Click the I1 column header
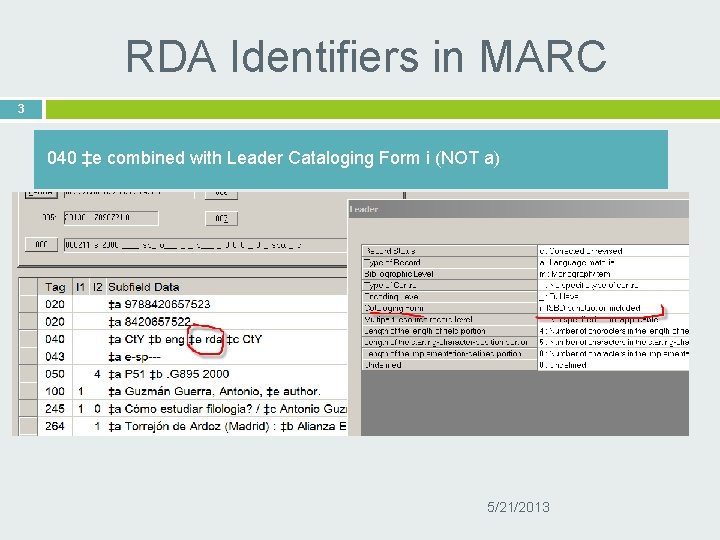Viewport: 720px width, 540px height. pyautogui.click(x=81, y=287)
